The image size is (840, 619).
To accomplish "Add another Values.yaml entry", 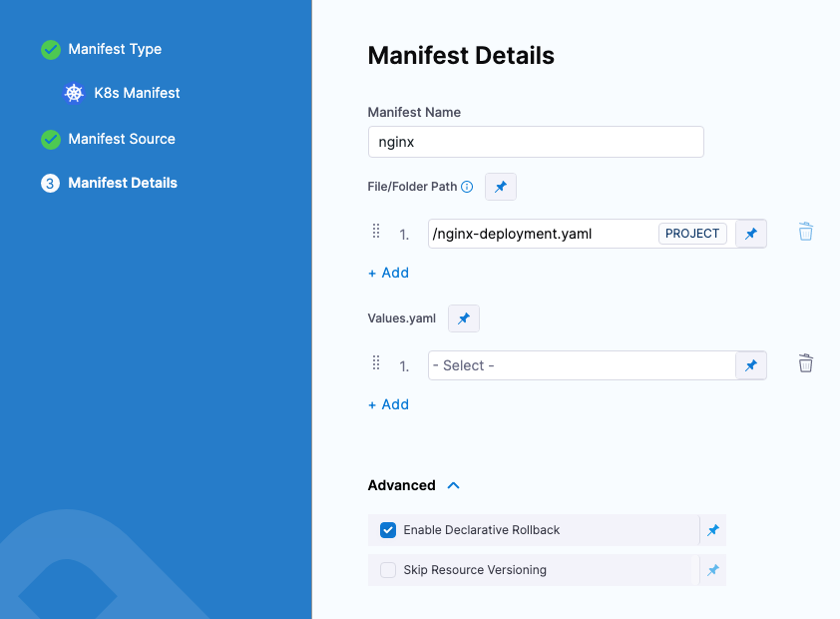I will [388, 404].
